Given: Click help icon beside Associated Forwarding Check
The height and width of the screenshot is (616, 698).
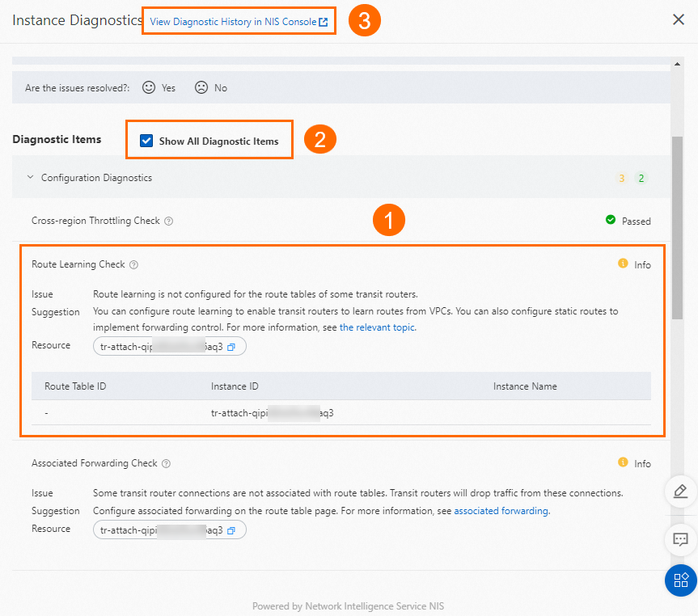Looking at the screenshot, I should [166, 464].
